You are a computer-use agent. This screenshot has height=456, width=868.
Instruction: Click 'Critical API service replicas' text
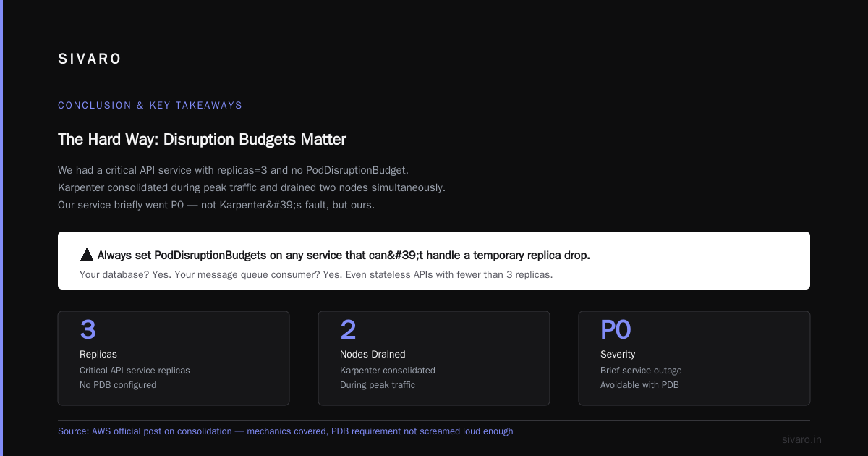pyautogui.click(x=135, y=370)
